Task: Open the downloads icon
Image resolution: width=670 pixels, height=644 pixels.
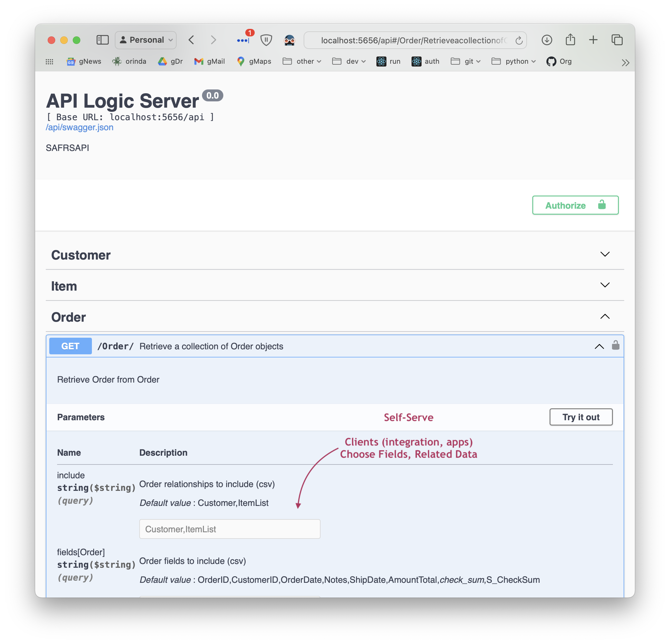Action: (547, 40)
